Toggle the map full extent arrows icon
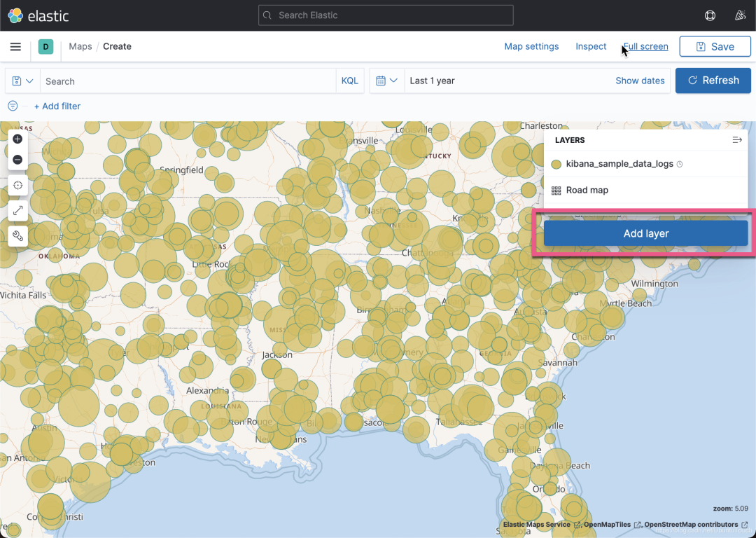The image size is (756, 538). (x=17, y=211)
